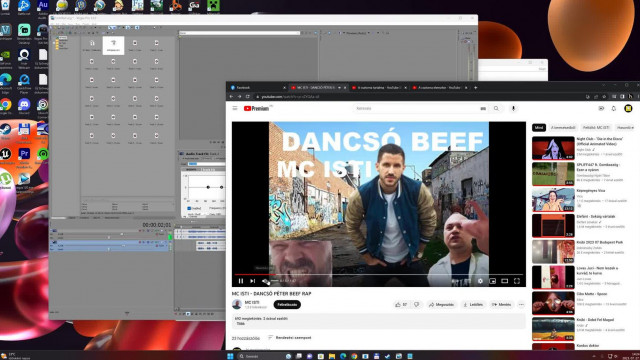Open a new browser tab
Image resolution: width=640 pixels, height=360 pixels.
coord(476,87)
